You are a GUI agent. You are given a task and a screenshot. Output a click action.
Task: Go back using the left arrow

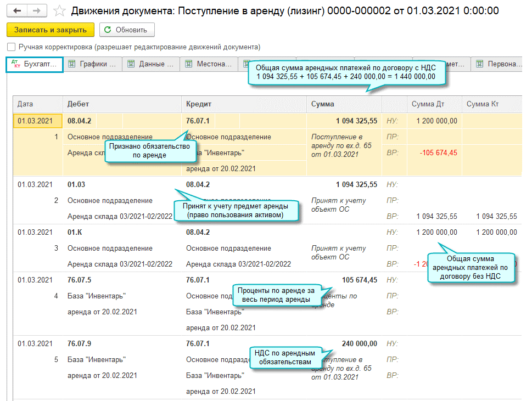coord(18,11)
